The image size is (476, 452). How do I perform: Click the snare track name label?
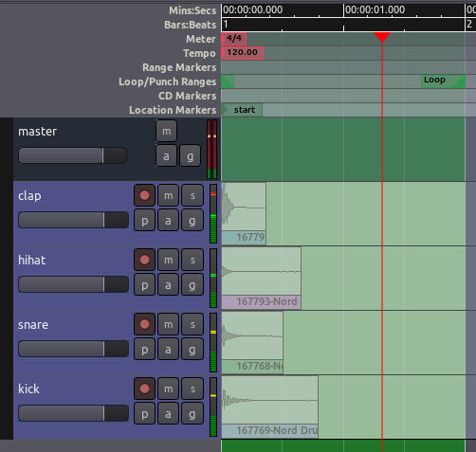pos(33,325)
